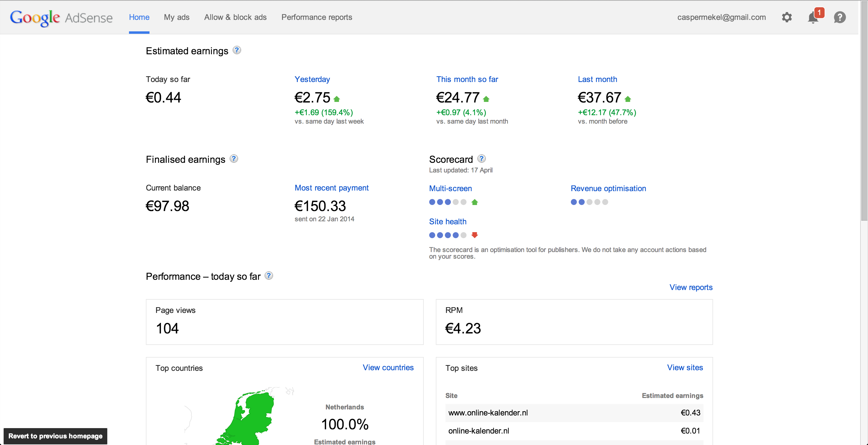868x445 pixels.
Task: Click the Google AdSense logo
Action: (x=61, y=17)
